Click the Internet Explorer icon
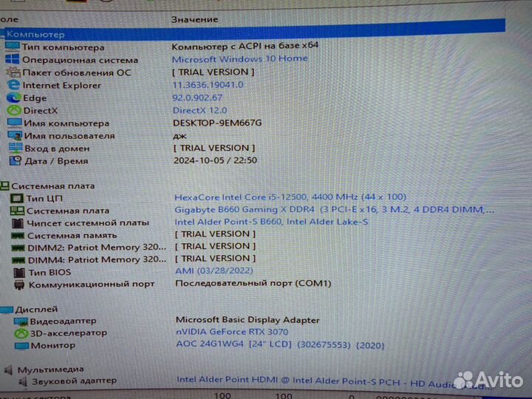The height and width of the screenshot is (399, 532). [12, 85]
